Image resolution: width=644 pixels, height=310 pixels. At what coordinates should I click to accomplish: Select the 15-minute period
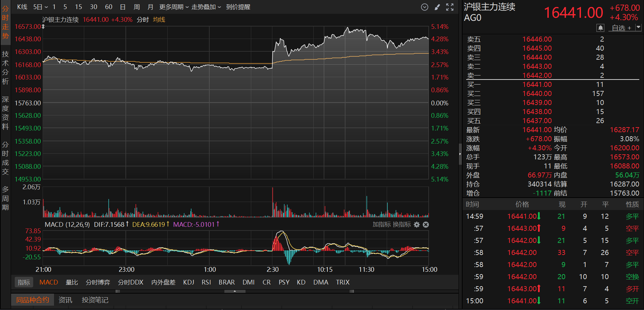(78, 7)
